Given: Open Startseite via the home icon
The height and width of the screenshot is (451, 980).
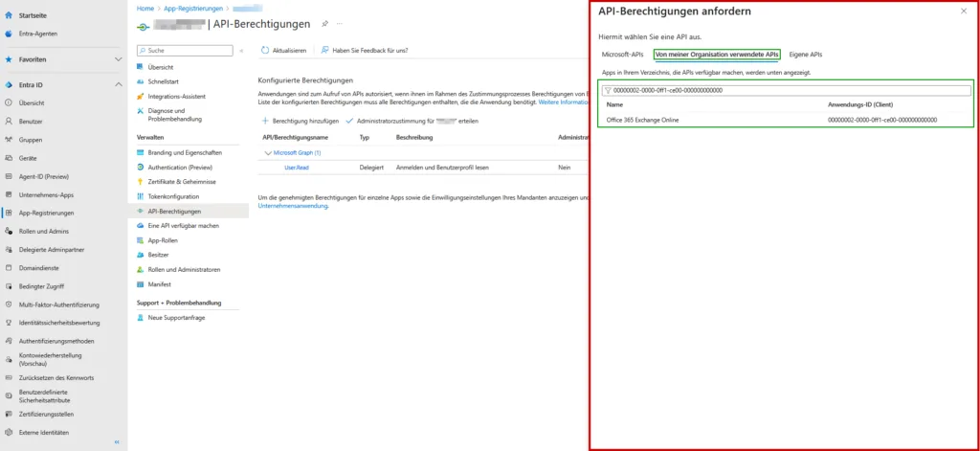Looking at the screenshot, I should (9, 16).
